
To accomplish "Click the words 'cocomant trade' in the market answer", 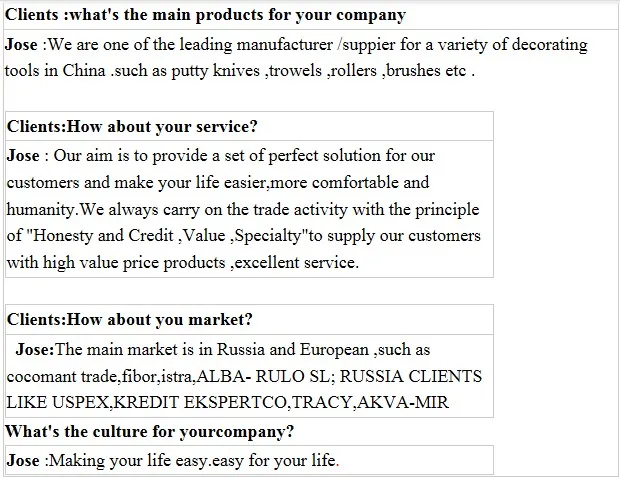I will coord(62,377).
